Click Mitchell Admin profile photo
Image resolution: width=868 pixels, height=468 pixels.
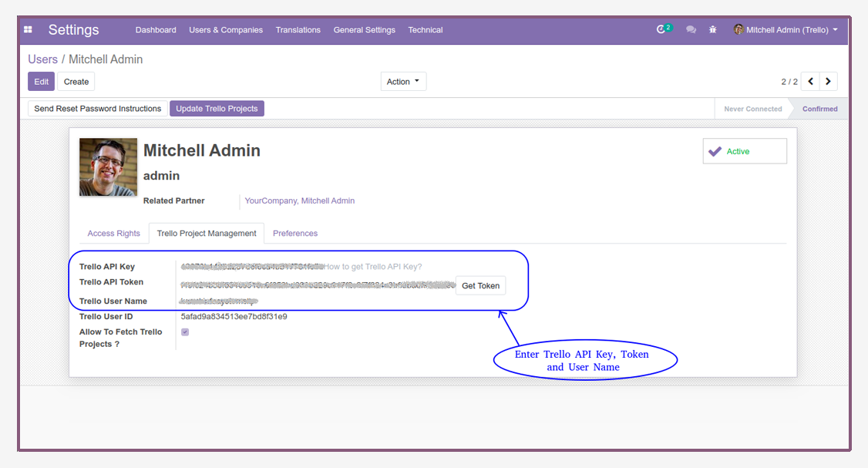pyautogui.click(x=108, y=167)
